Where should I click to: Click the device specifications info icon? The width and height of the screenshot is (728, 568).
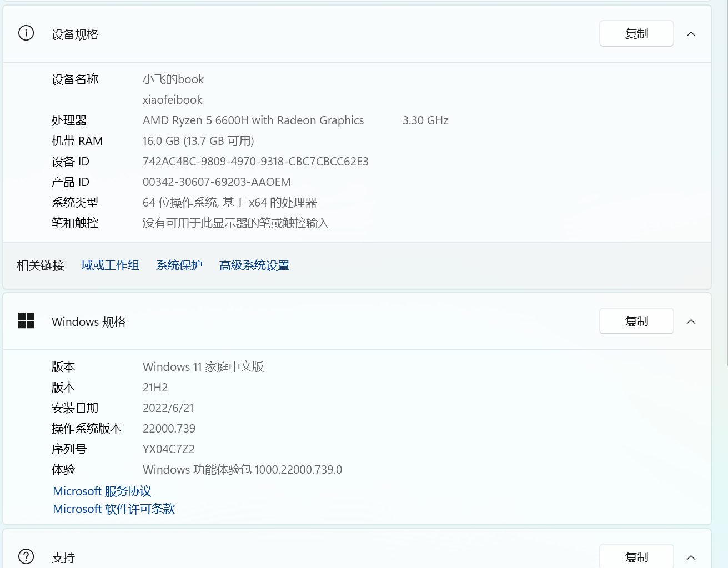coord(26,33)
